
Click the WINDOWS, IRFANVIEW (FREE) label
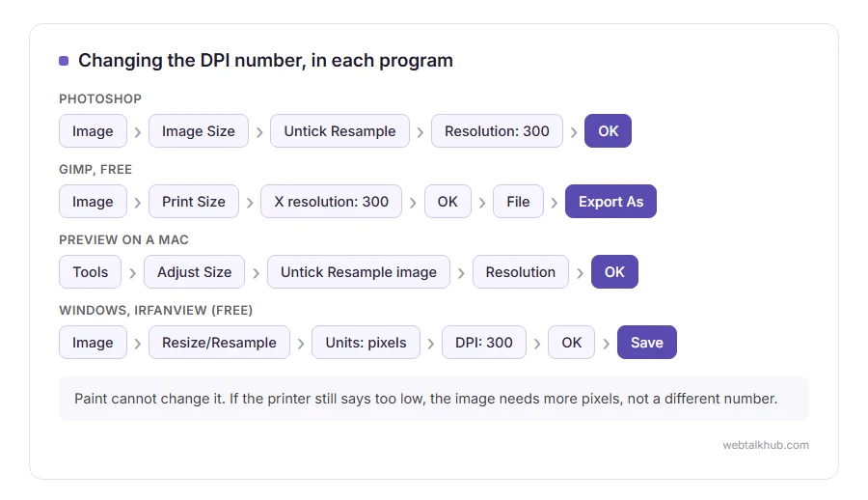tap(155, 310)
